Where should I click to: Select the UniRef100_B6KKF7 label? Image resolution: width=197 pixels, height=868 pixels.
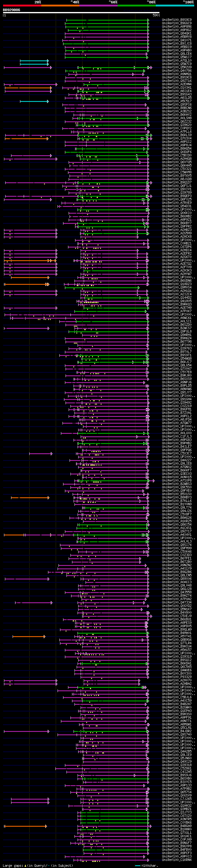pyautogui.click(x=177, y=470)
